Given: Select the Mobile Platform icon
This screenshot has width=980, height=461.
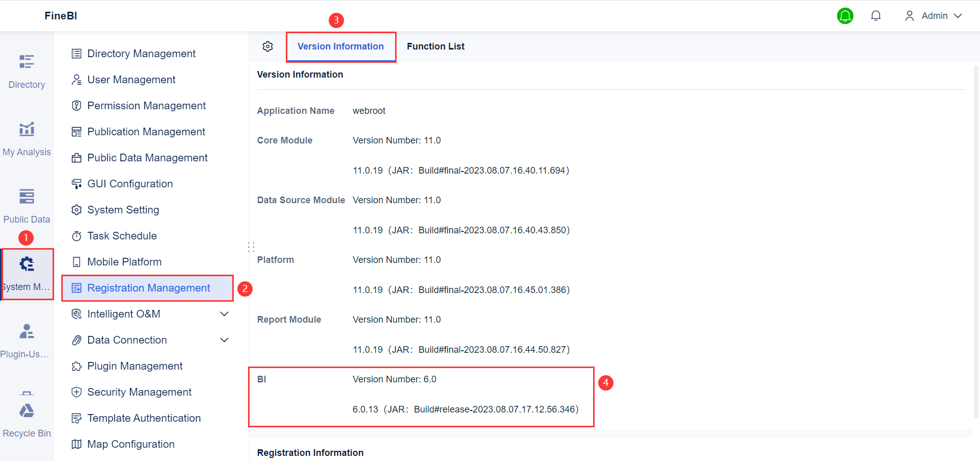Looking at the screenshot, I should pyautogui.click(x=77, y=261).
